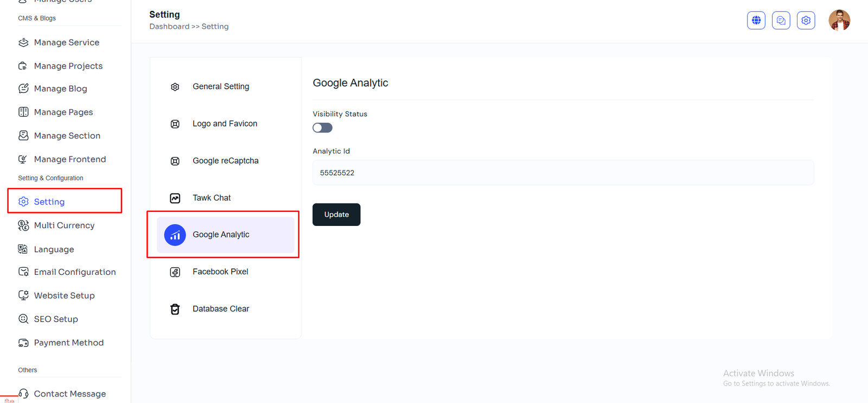Open Manage Blog from sidebar

click(x=60, y=89)
